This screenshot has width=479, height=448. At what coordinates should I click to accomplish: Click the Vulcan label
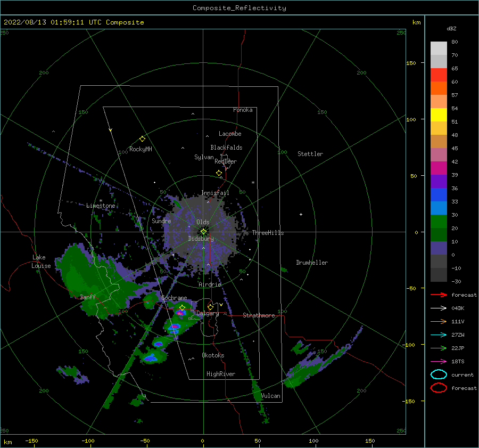[271, 396]
